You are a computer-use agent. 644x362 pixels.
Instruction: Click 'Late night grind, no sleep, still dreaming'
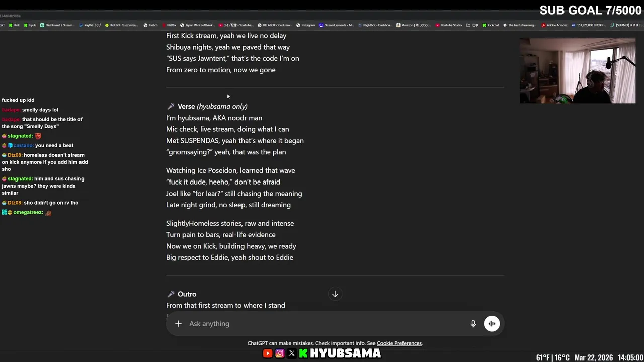[228, 205]
